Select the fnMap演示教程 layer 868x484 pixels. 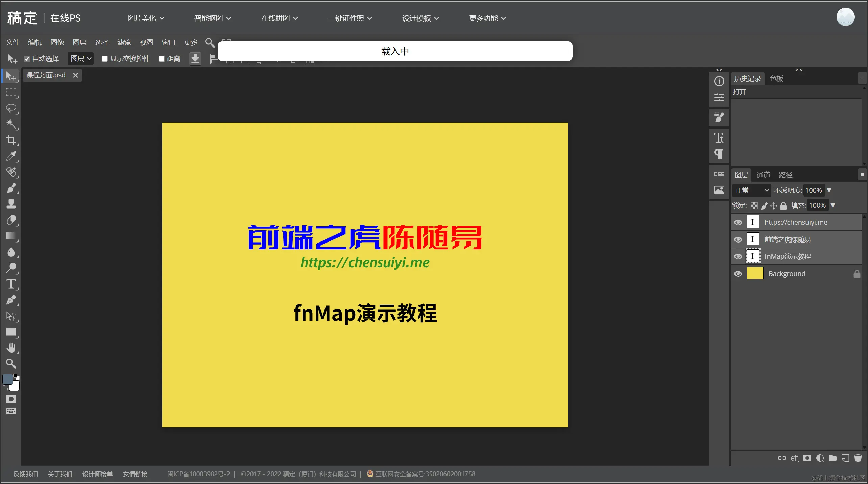pos(788,256)
